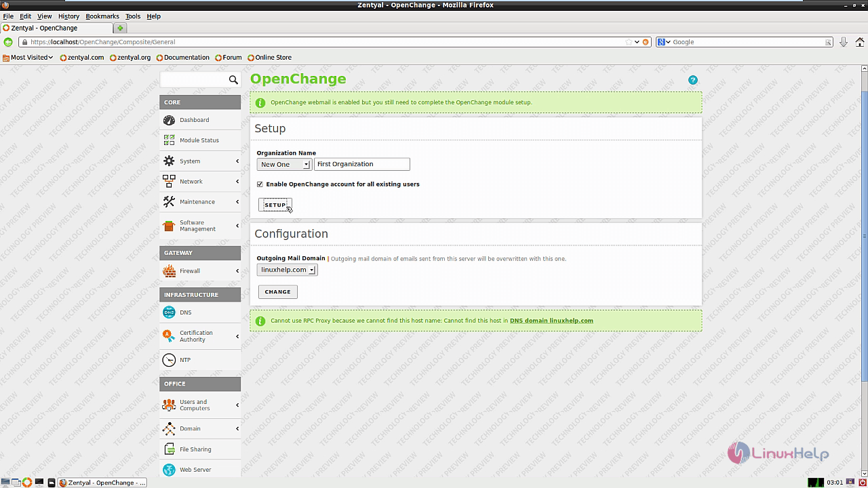
Task: Expand the Users and Computers submenu arrow
Action: (237, 405)
